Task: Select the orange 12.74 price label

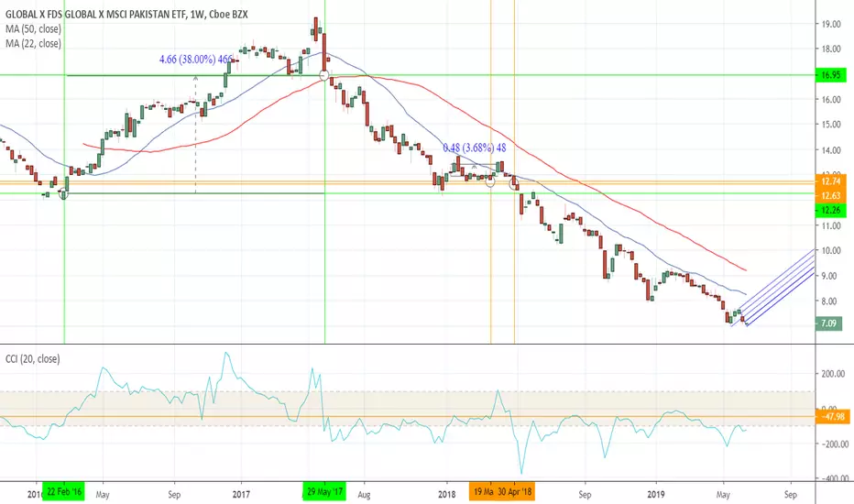Action: point(830,181)
